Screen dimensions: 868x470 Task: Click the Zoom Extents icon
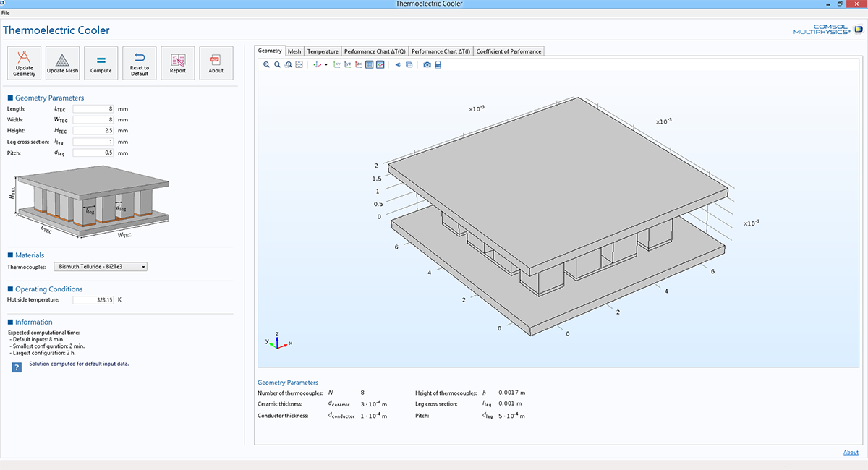[299, 65]
